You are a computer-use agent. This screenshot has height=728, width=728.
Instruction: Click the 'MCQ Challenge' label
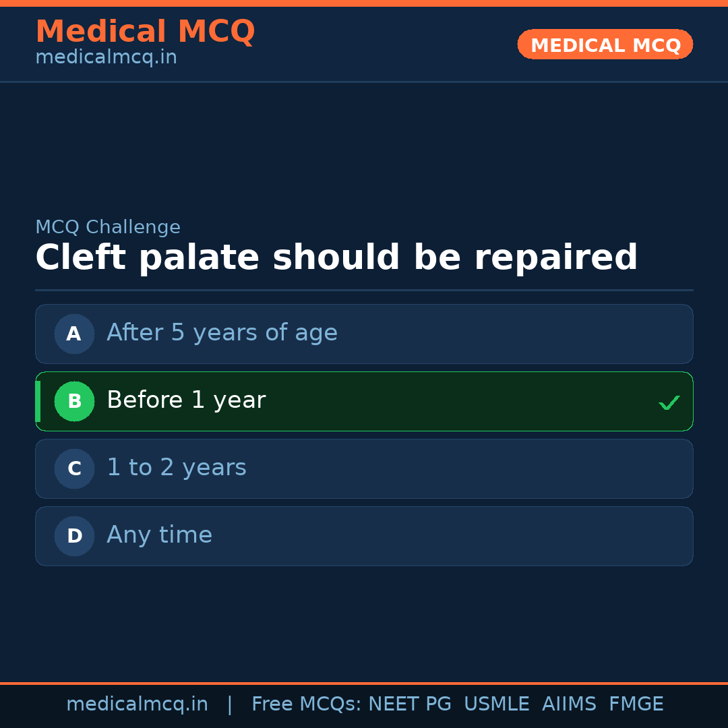click(x=108, y=228)
